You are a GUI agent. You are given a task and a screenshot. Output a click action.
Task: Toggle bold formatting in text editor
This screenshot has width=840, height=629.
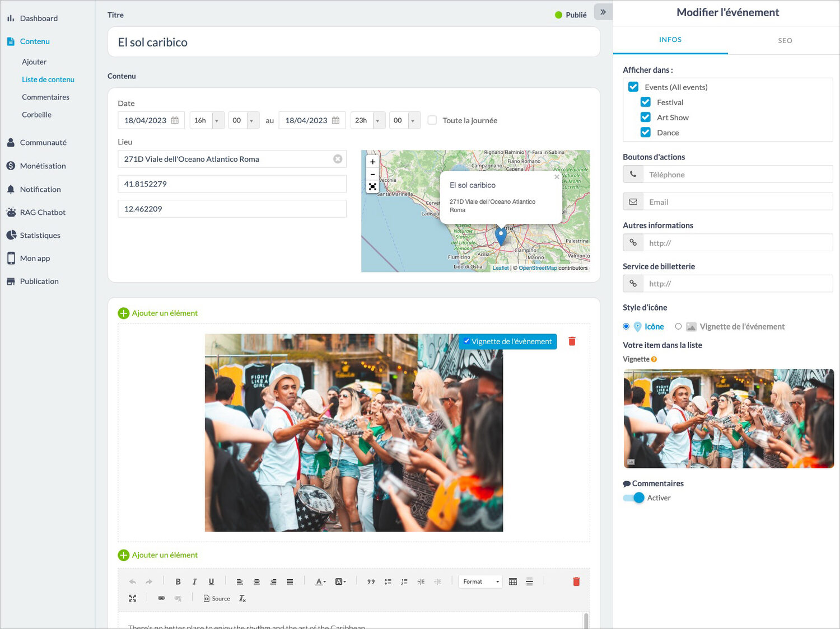tap(178, 582)
